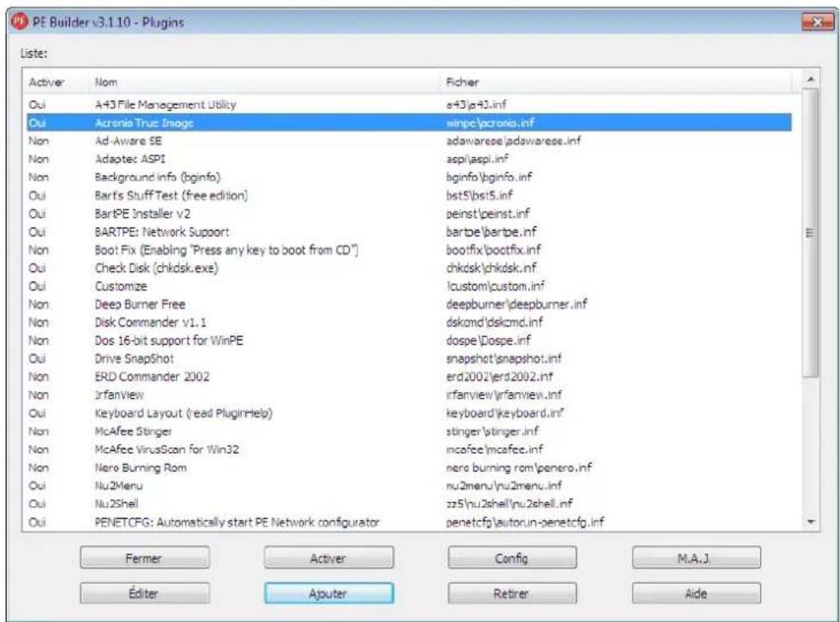Select the Deep Burner Free row
The image size is (840, 622).
(x=408, y=305)
